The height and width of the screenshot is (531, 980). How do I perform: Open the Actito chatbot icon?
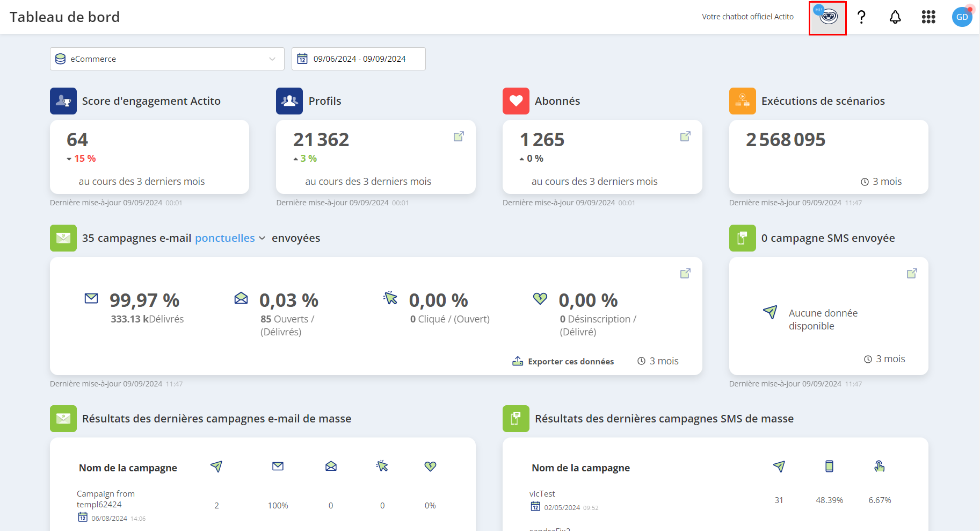tap(827, 18)
